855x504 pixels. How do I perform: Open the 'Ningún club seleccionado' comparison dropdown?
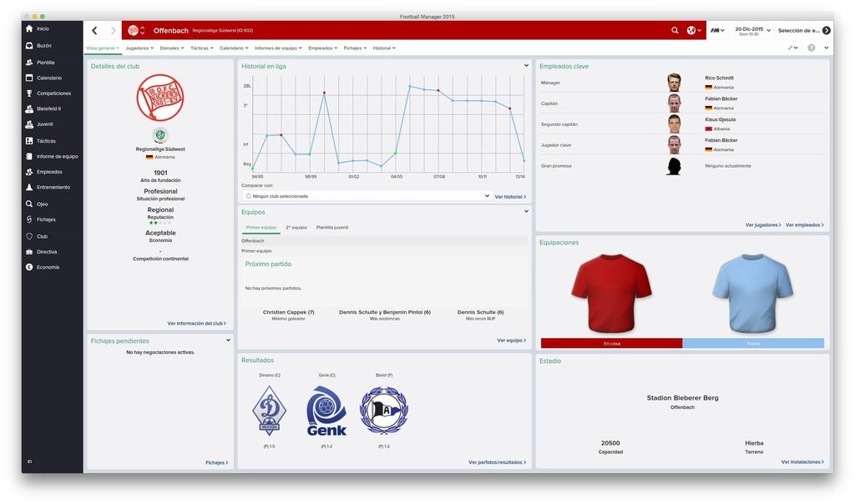pyautogui.click(x=367, y=195)
